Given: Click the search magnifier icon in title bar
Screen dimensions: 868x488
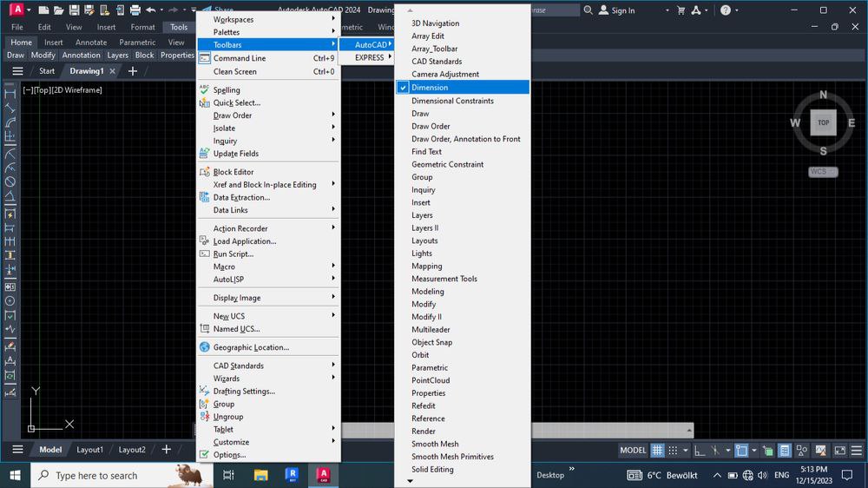Looking at the screenshot, I should pos(588,10).
